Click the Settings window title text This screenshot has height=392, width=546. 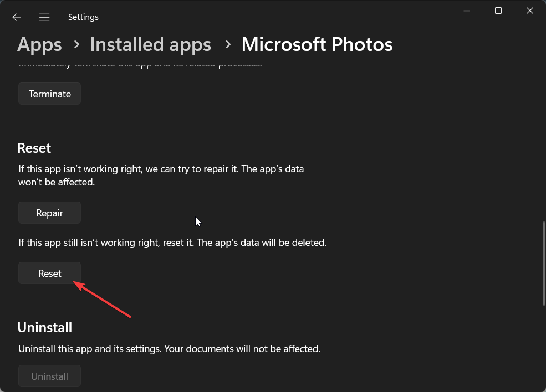83,17
